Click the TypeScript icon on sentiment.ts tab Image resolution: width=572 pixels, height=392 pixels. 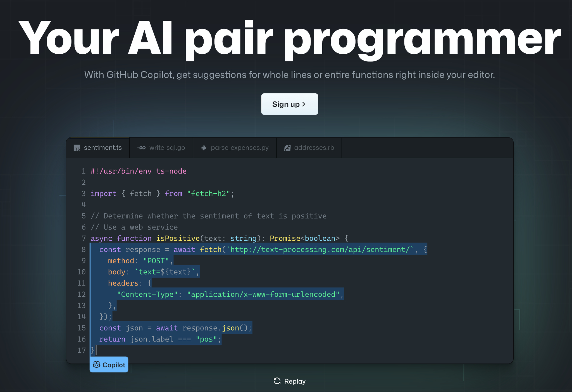(x=77, y=148)
